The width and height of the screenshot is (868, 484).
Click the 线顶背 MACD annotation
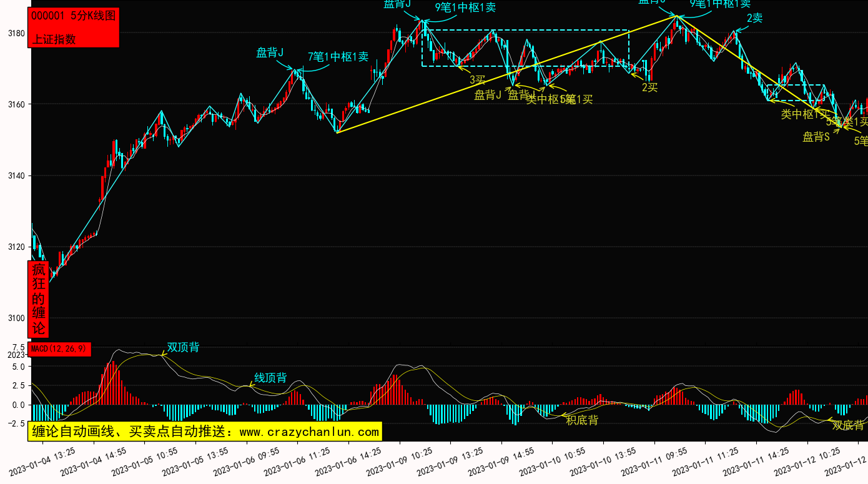point(270,378)
